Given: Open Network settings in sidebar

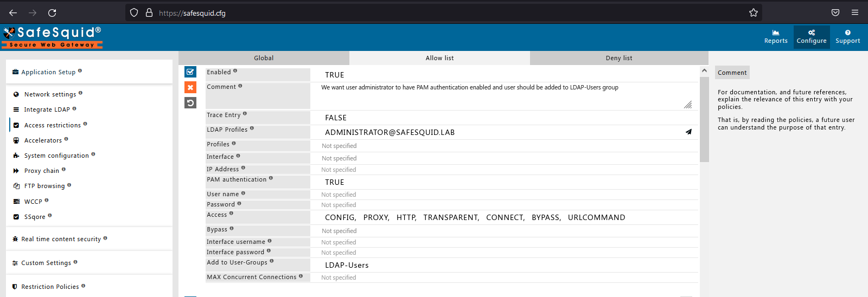Looking at the screenshot, I should click(x=50, y=94).
